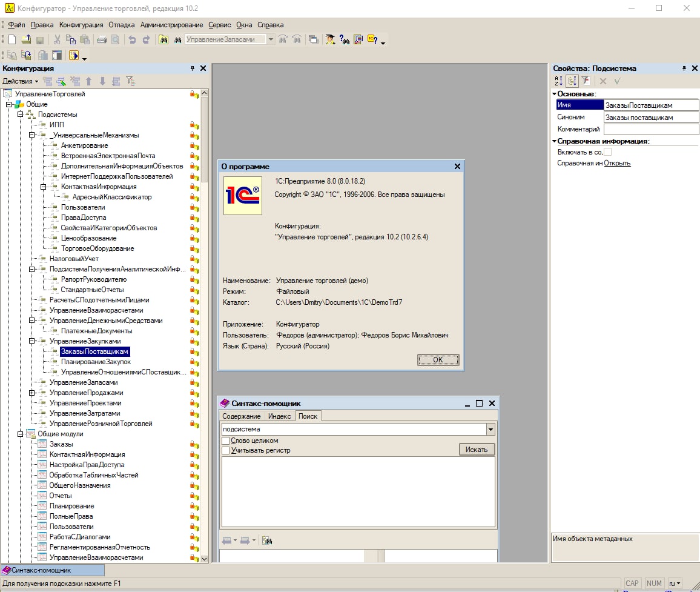
Task: Click the Искать button
Action: coord(477,450)
